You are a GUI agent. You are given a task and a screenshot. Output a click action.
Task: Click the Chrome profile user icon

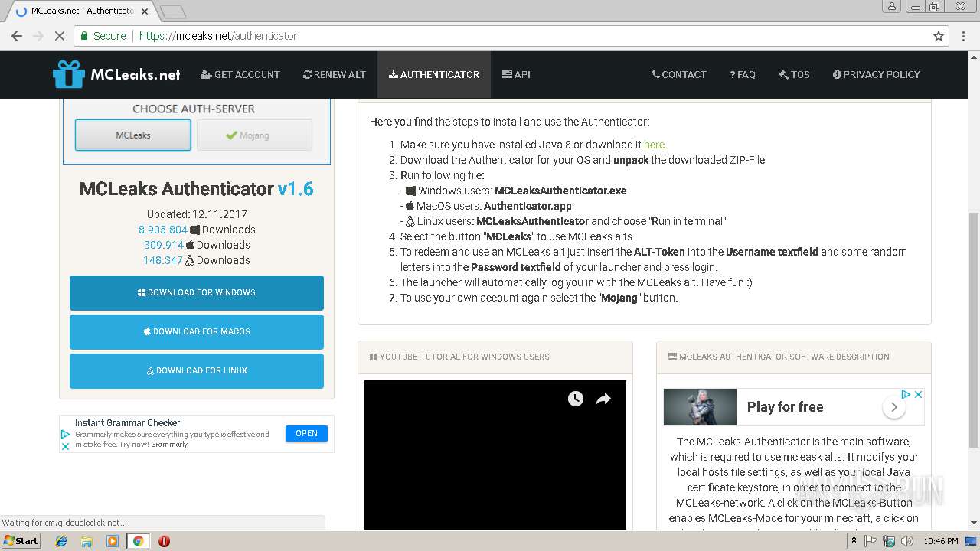(x=892, y=6)
